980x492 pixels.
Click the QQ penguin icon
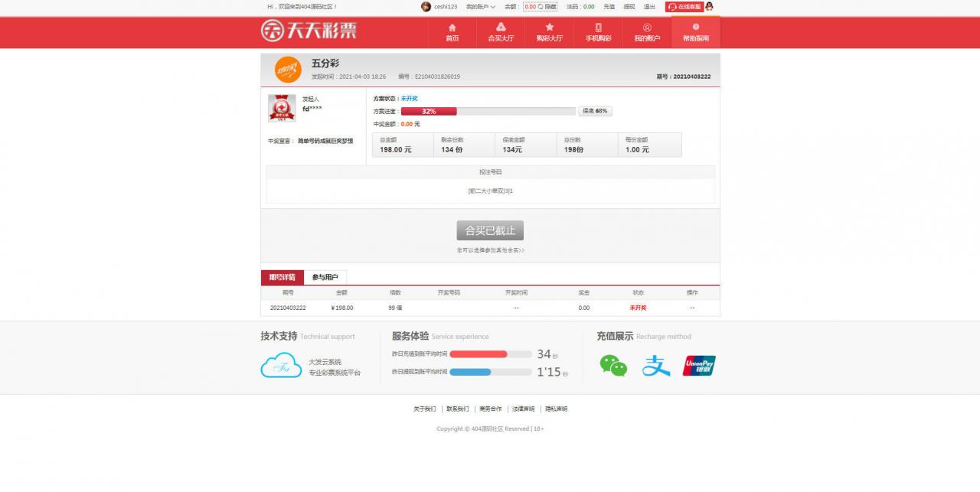(709, 6)
